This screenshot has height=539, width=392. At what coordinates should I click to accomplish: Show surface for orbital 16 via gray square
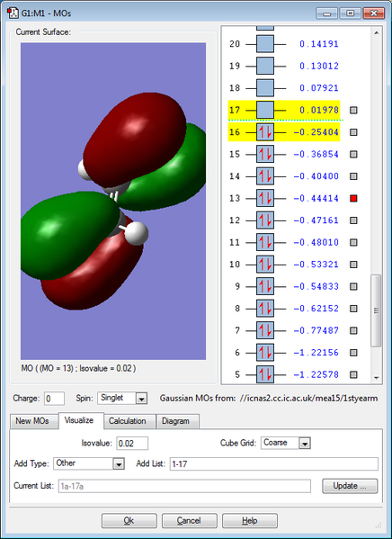(353, 132)
